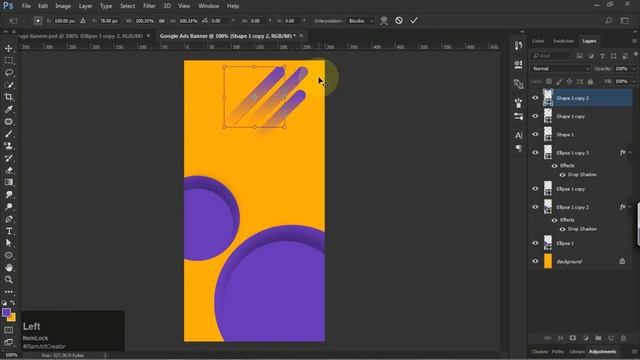The width and height of the screenshot is (640, 360).
Task: Toggle the link width and height icon
Action: (x=162, y=20)
